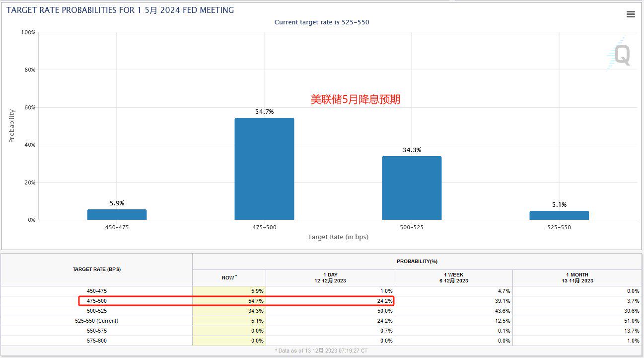The image size is (644, 358).
Task: Click the TARGET RATE (BPS) column header
Action: point(97,269)
